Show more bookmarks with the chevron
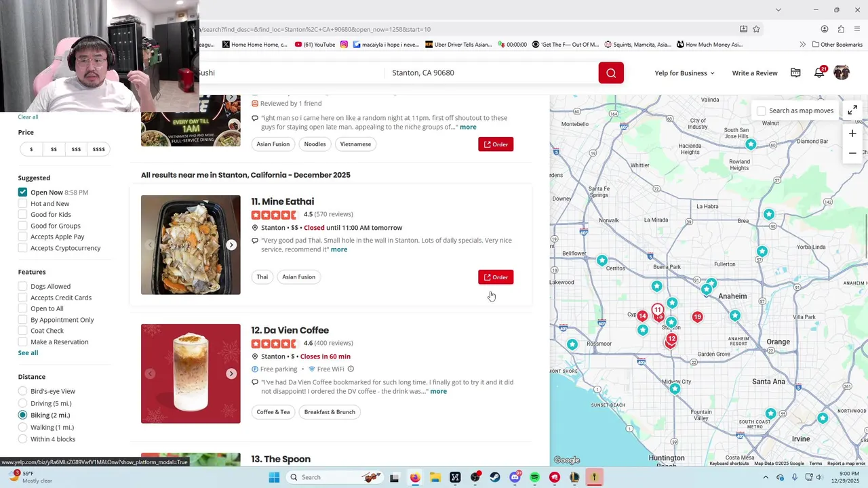Viewport: 868px width, 488px height. click(803, 45)
